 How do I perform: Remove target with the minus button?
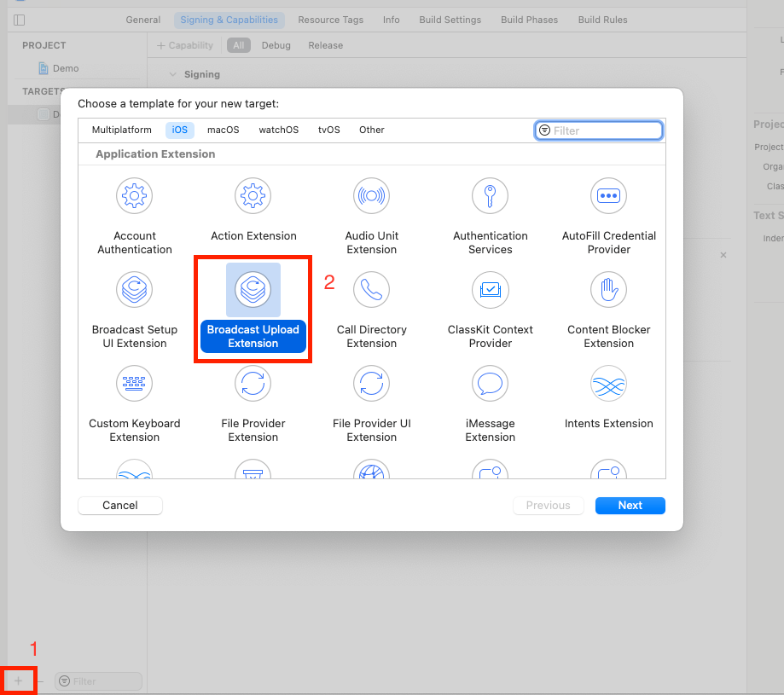click(41, 681)
